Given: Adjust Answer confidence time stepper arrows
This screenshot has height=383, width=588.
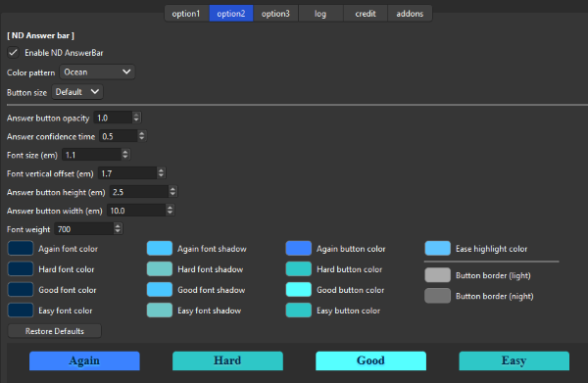Looking at the screenshot, I should [142, 136].
